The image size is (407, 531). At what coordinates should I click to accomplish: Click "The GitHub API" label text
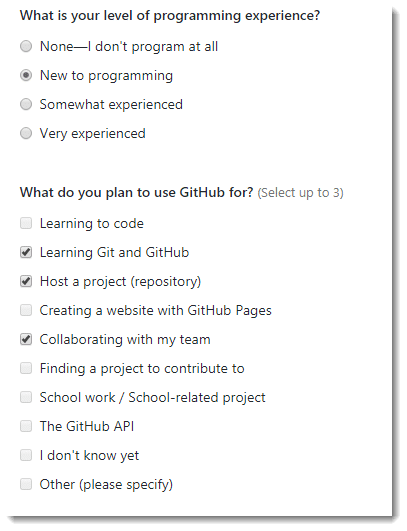(x=87, y=426)
